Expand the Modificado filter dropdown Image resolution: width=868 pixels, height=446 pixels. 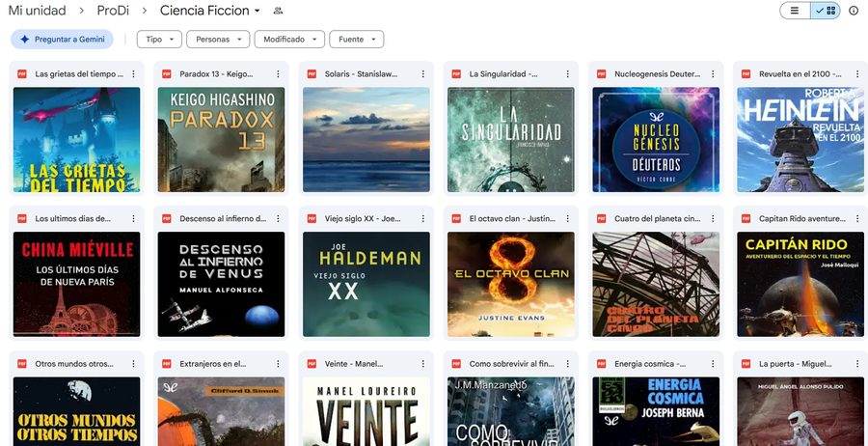289,40
